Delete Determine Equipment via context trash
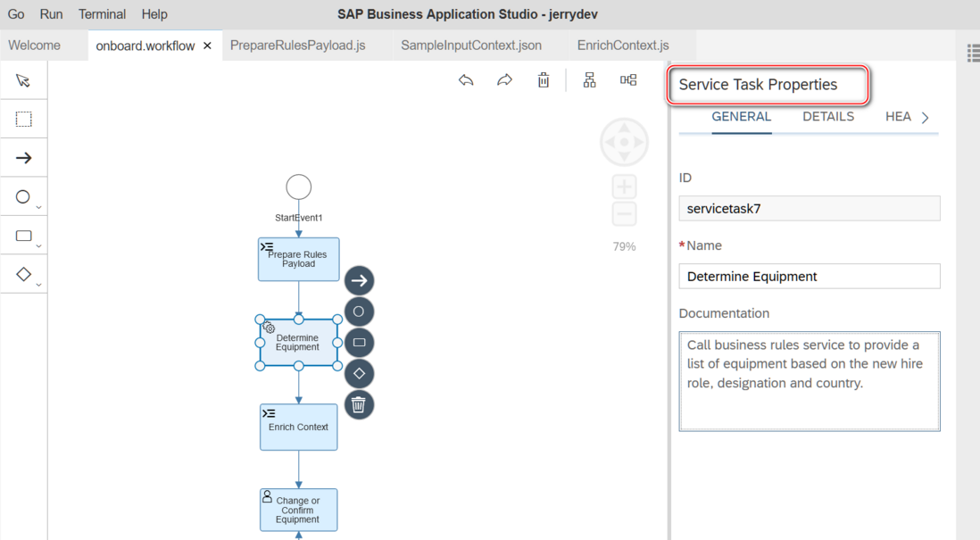 (360, 404)
